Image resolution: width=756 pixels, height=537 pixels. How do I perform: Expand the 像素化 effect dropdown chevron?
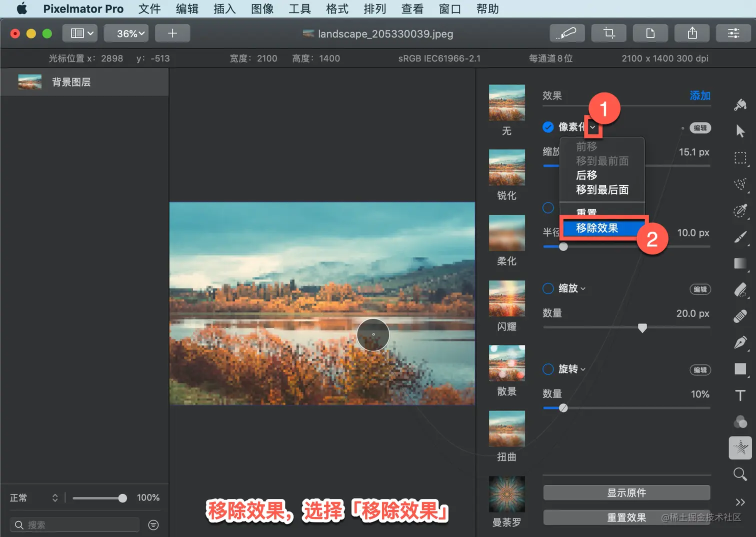point(592,127)
